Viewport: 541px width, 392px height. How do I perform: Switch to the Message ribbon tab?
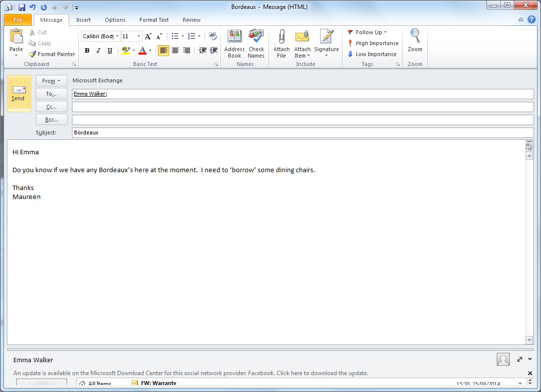coord(51,20)
